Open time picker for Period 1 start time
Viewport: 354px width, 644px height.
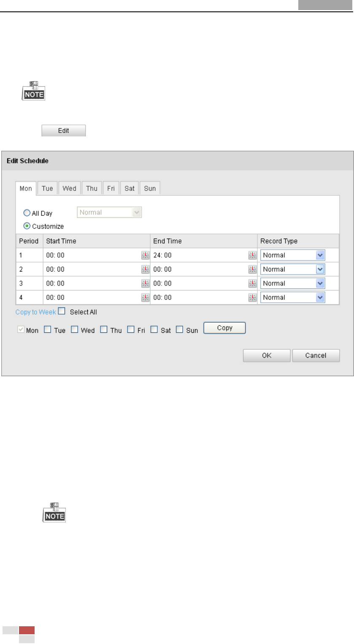pyautogui.click(x=145, y=255)
